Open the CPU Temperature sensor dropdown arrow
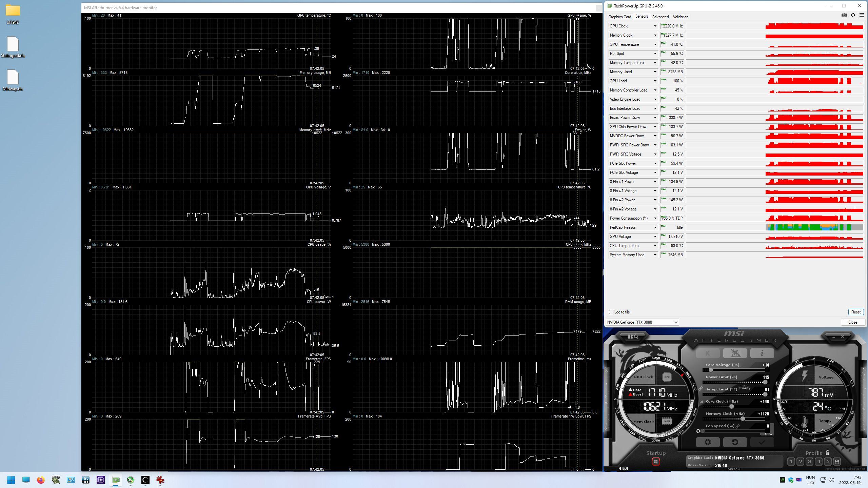The height and width of the screenshot is (488, 868). coord(655,246)
